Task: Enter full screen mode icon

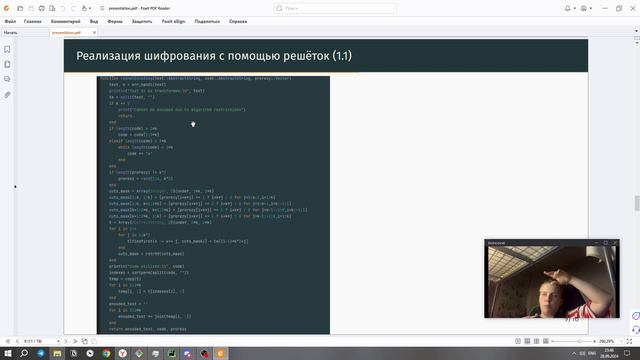Action: tap(629, 341)
